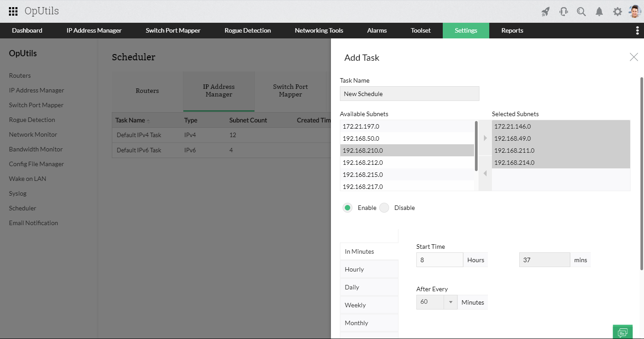Open Syslog in the sidebar
644x339 pixels.
pyautogui.click(x=18, y=193)
